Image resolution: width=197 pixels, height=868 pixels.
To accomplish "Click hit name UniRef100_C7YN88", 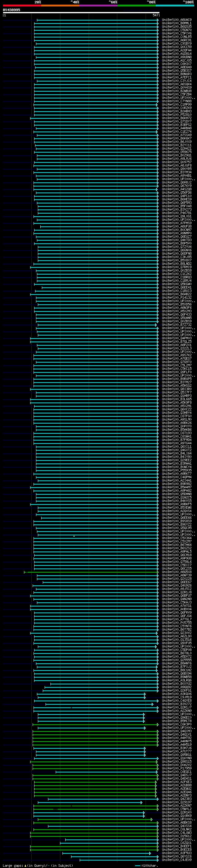I will [x=176, y=101].
